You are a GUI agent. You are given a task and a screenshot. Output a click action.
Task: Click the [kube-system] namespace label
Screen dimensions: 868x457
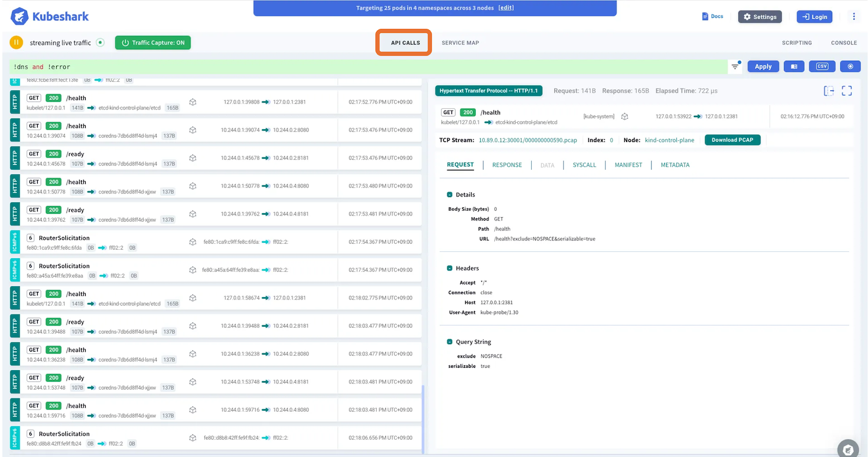point(599,116)
